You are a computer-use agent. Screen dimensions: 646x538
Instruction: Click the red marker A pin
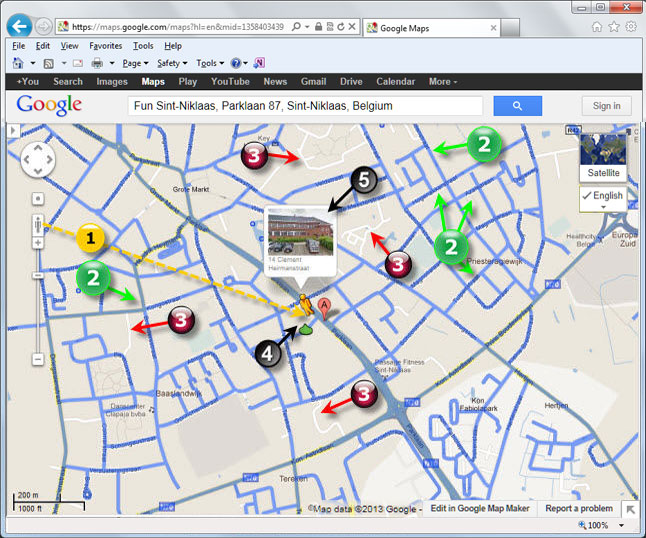point(324,309)
